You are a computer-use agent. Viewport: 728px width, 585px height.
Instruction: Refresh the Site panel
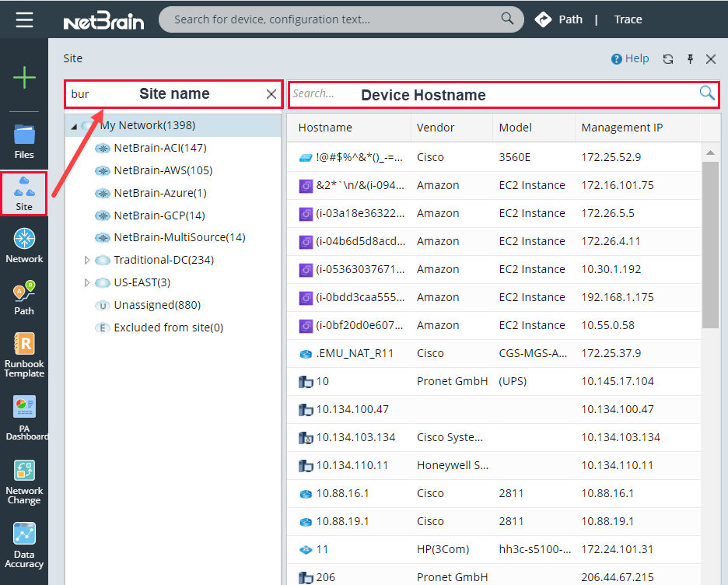coord(667,58)
